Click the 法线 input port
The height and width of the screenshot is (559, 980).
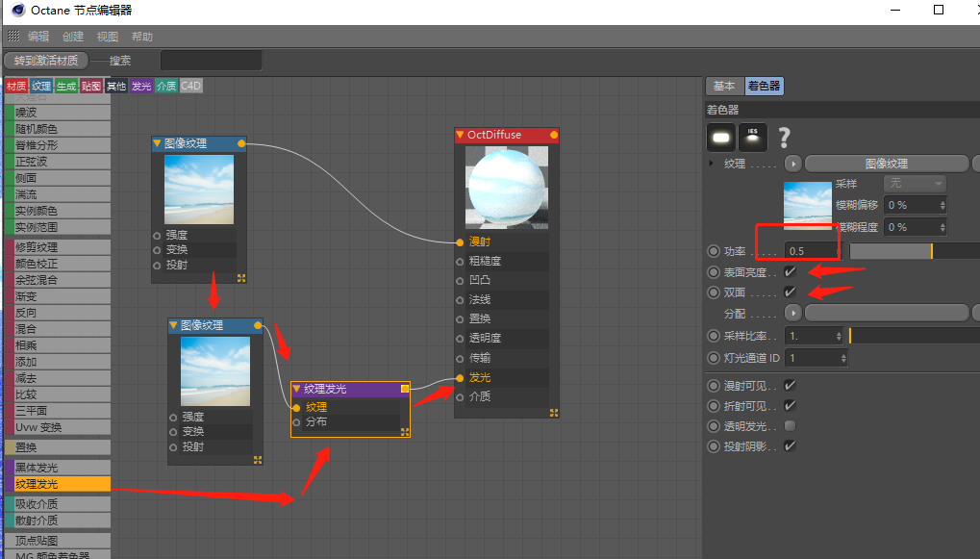460,300
